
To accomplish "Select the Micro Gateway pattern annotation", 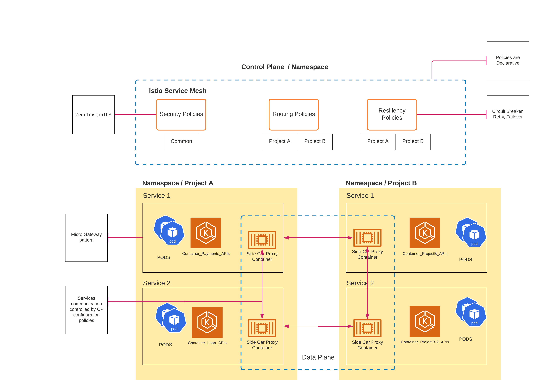I will [86, 237].
